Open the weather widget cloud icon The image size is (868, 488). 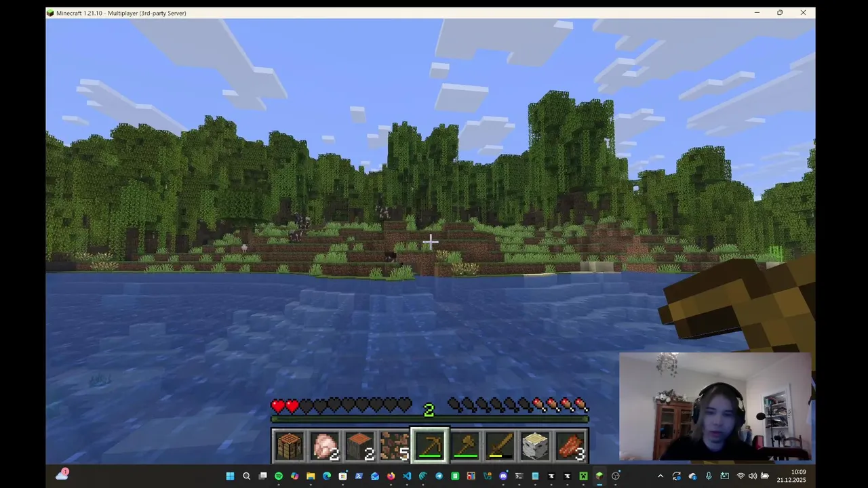coord(62,474)
